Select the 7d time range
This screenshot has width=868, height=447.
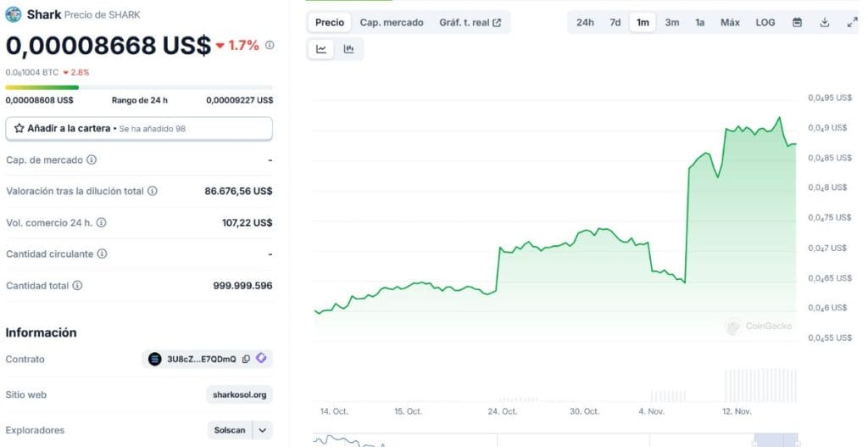615,23
